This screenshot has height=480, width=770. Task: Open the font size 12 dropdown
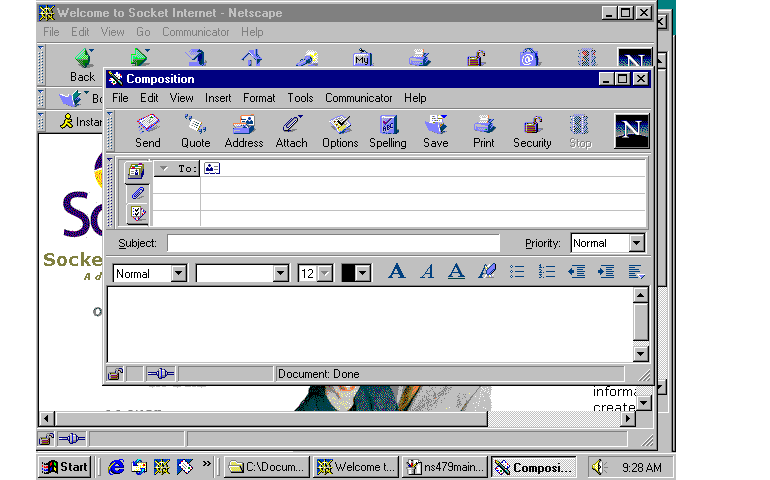tap(325, 273)
